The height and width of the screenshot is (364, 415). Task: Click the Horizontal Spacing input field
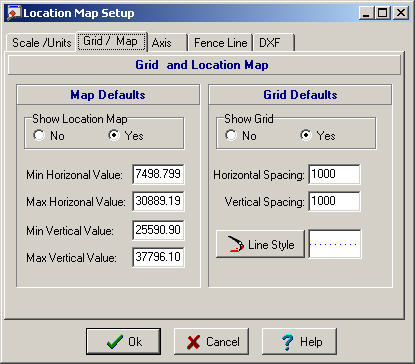click(x=334, y=174)
